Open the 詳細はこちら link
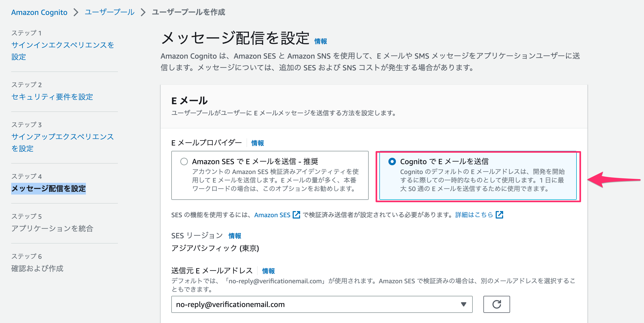644x323 pixels. (x=474, y=215)
